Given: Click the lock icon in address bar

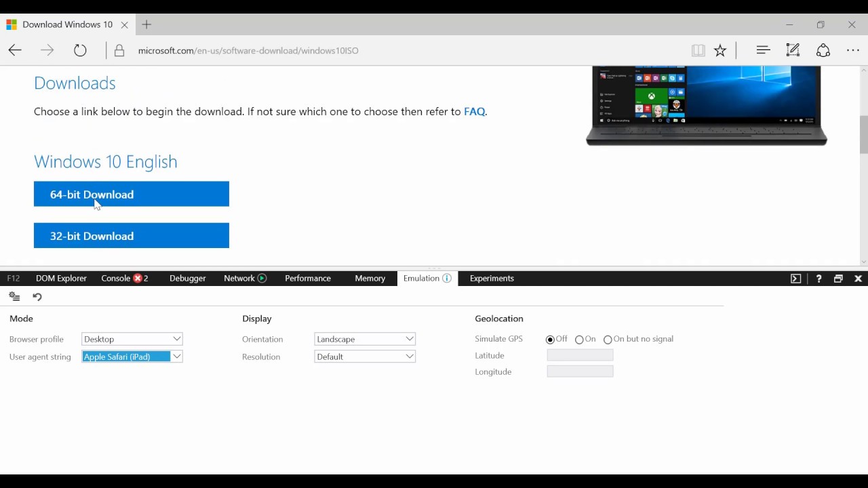Looking at the screenshot, I should tap(119, 51).
